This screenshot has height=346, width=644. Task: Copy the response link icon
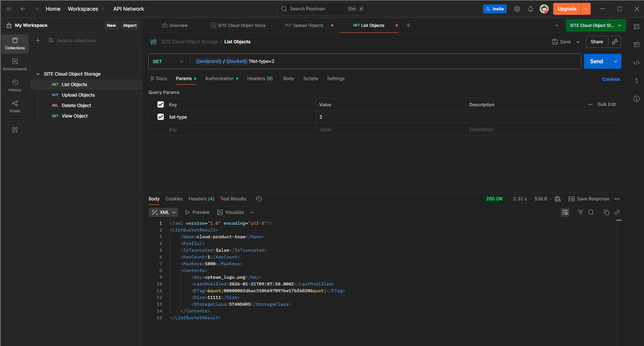tap(617, 212)
